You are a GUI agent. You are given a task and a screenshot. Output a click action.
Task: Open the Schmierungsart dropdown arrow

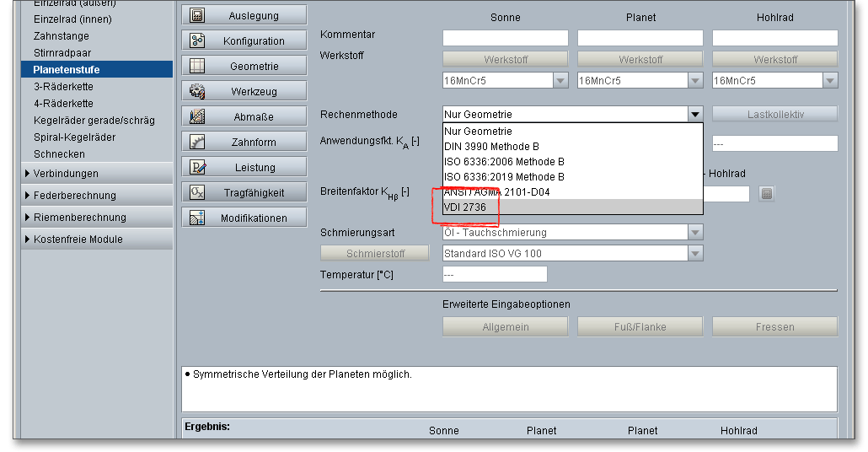[x=695, y=233]
